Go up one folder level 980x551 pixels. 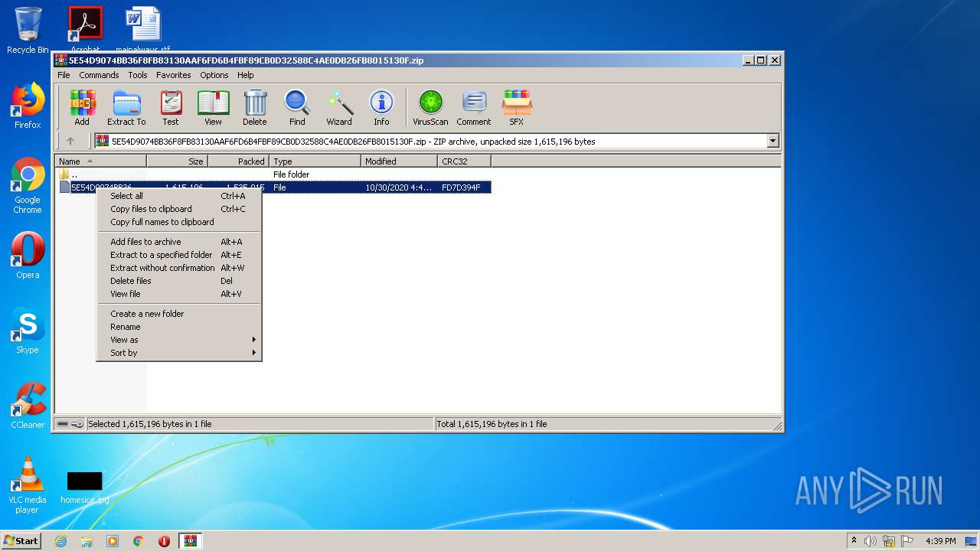pyautogui.click(x=70, y=141)
